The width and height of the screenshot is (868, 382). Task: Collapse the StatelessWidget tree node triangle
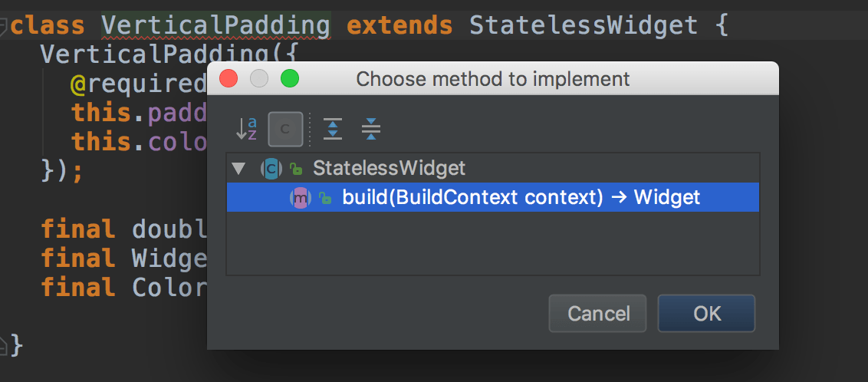click(238, 168)
